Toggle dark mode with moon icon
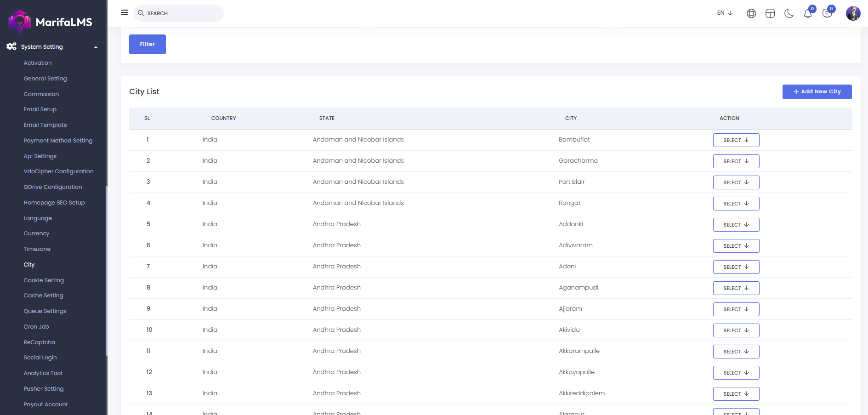Image resolution: width=868 pixels, height=415 pixels. (789, 13)
